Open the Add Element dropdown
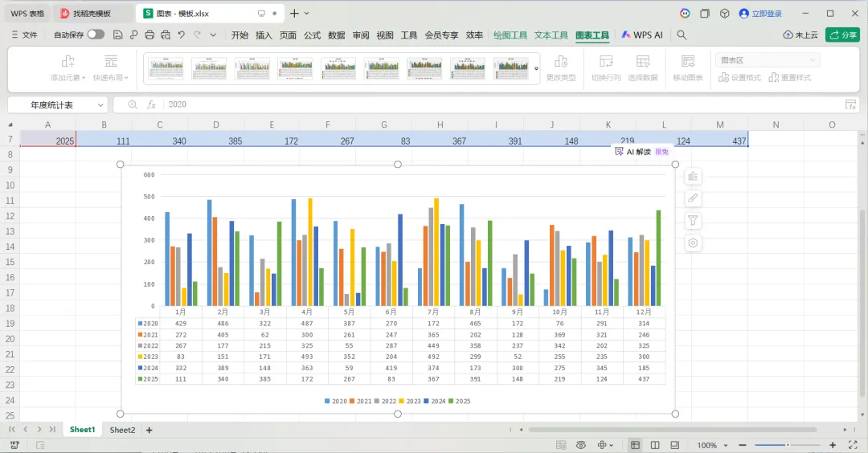868x453 pixels. pos(68,68)
